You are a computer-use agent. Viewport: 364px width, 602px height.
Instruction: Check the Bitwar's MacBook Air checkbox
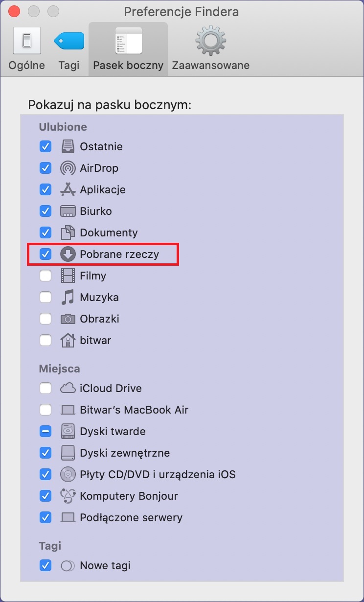coord(45,410)
